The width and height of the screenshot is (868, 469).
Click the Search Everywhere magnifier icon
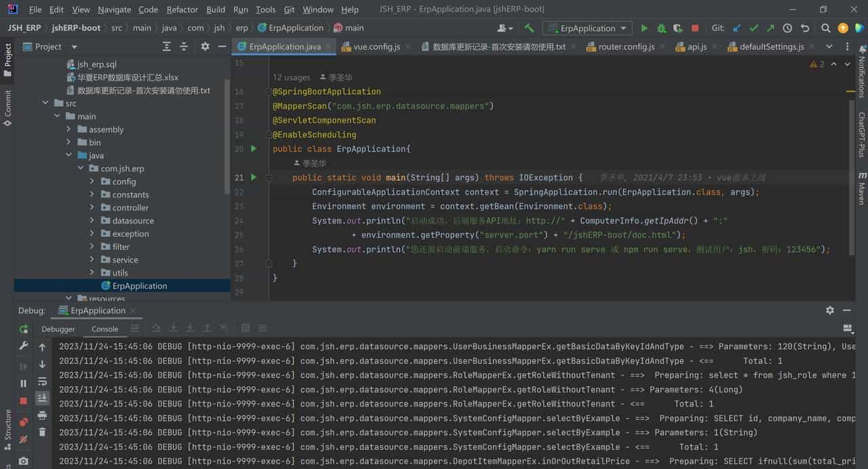pos(825,29)
